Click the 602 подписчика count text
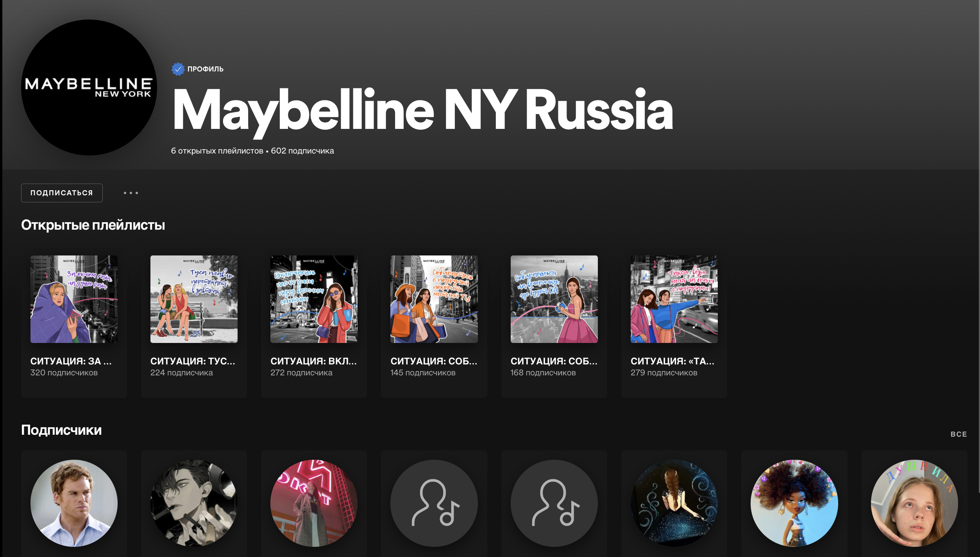The width and height of the screenshot is (980, 557). point(302,151)
